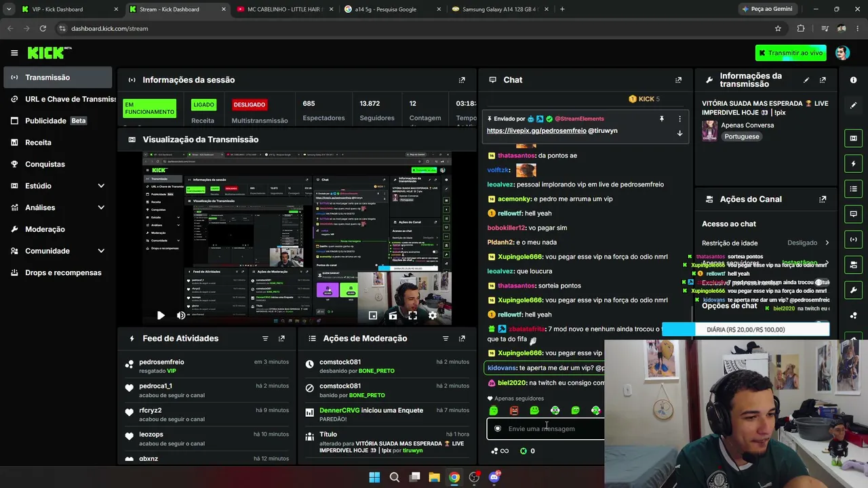Open the pinned message three-dot menu
This screenshot has height=488, width=868.
(679, 119)
